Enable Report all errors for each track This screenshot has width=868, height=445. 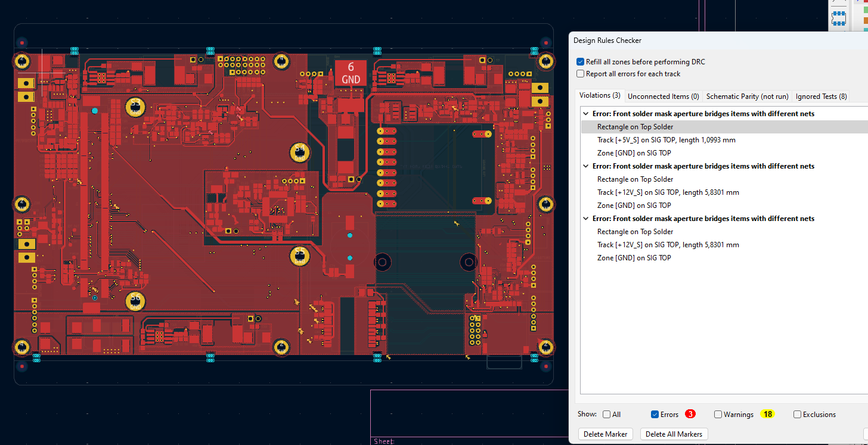(x=581, y=74)
